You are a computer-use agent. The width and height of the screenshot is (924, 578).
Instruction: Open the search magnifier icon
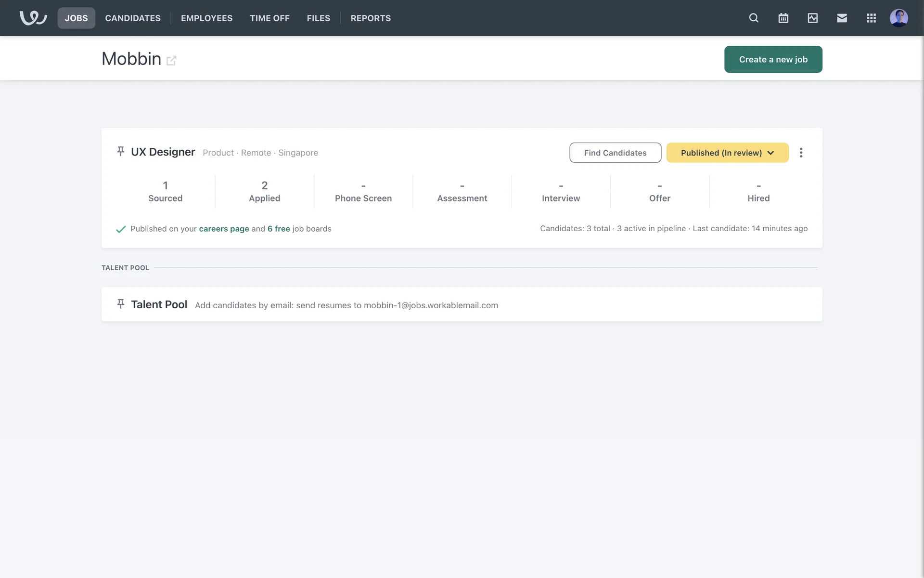(x=754, y=18)
